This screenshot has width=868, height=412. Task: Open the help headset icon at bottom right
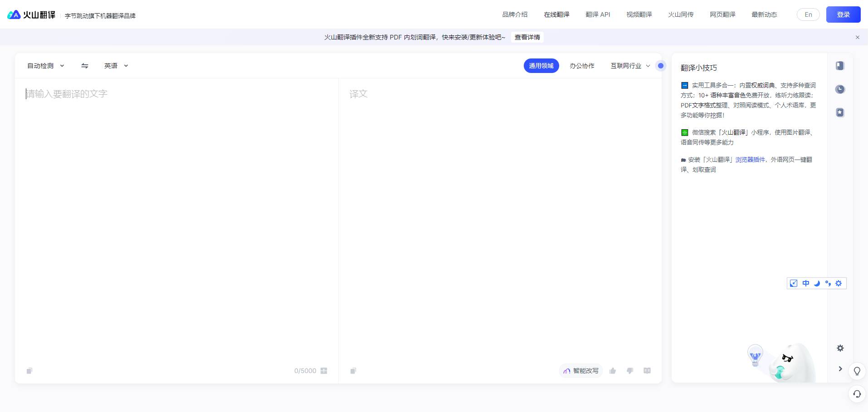click(856, 394)
